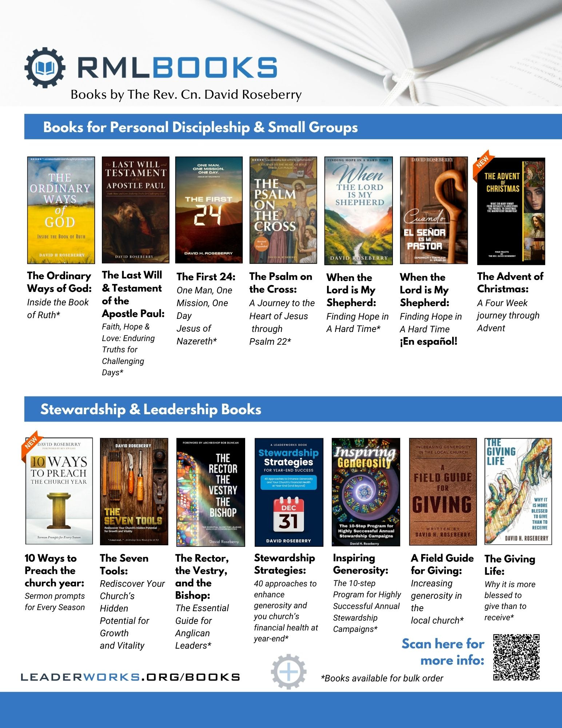Click Books for Personal Discipleship header
The image size is (562, 728).
point(200,127)
